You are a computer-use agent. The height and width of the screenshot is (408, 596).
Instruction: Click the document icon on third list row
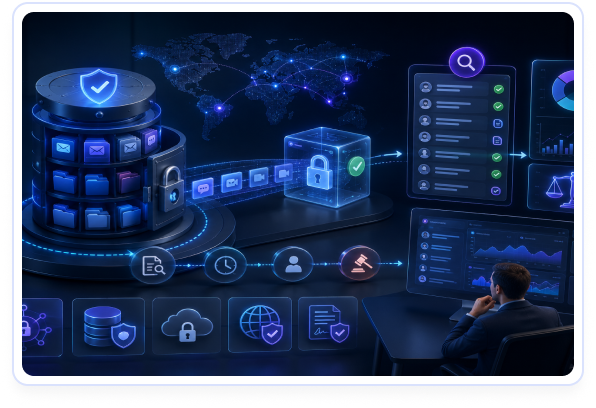[x=498, y=124]
